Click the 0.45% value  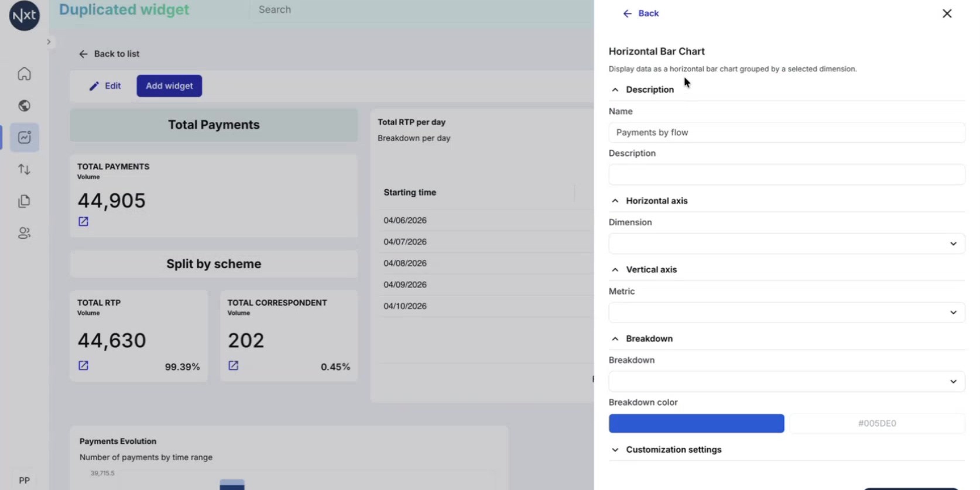point(335,367)
